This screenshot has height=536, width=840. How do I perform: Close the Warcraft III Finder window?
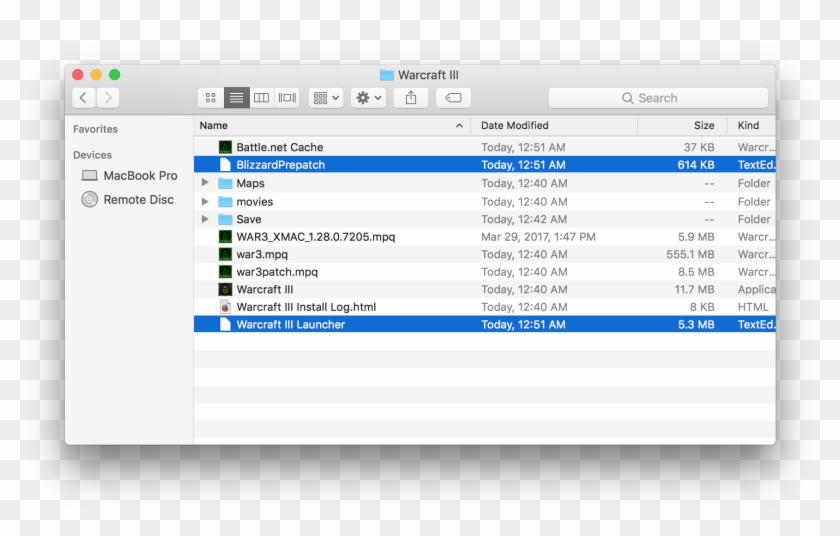(x=78, y=74)
